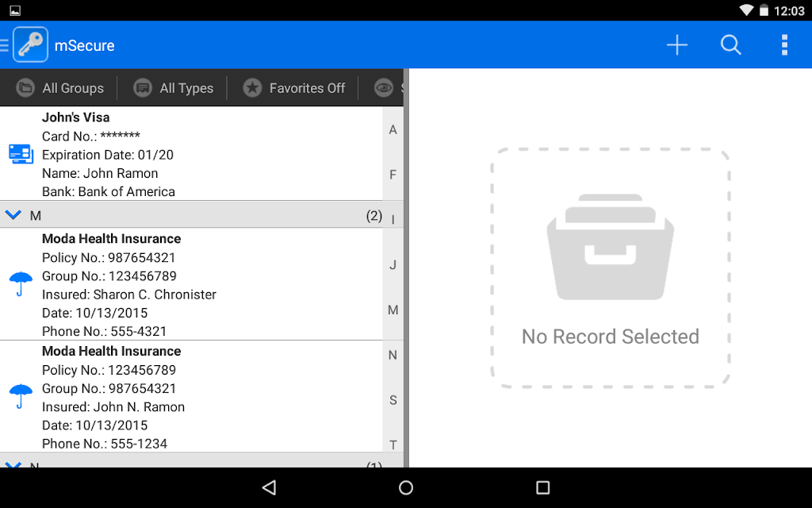812x508 pixels.
Task: Open the hamburger navigation drawer
Action: tap(4, 45)
